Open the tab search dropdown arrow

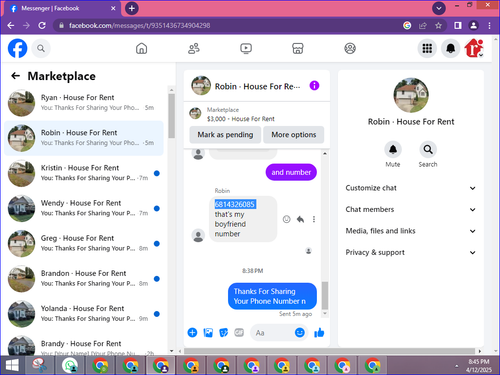439,8
